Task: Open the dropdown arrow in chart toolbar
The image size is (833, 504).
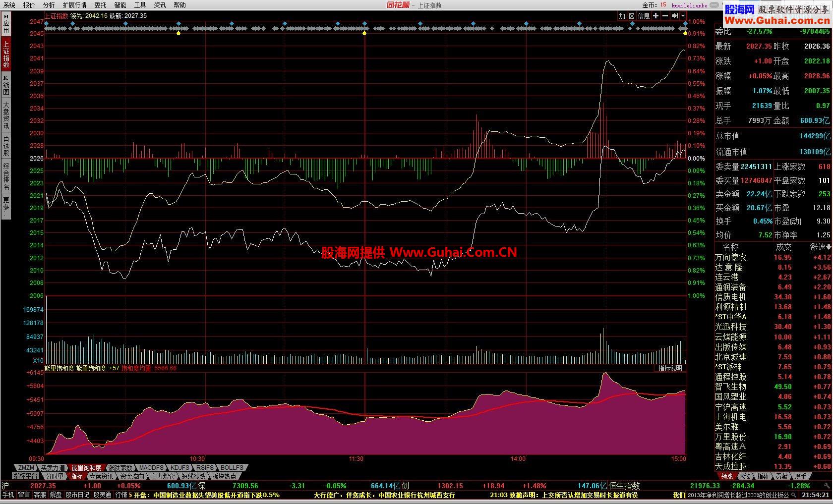Action: click(683, 16)
